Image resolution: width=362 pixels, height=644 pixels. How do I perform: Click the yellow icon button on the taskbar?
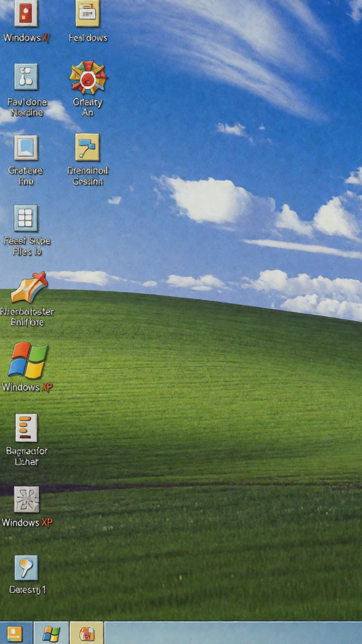[x=16, y=633]
